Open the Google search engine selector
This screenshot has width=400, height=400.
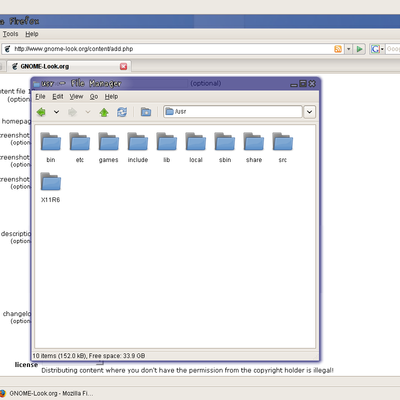pyautogui.click(x=377, y=49)
